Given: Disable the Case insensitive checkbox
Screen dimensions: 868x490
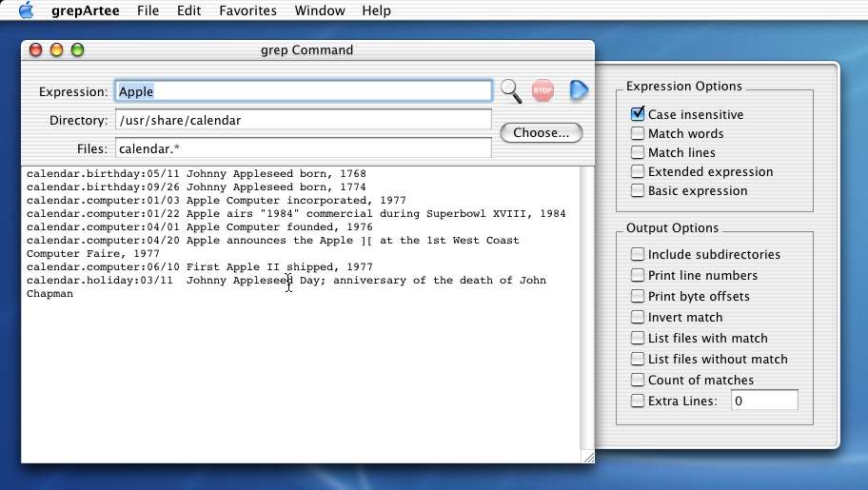Looking at the screenshot, I should tap(638, 114).
